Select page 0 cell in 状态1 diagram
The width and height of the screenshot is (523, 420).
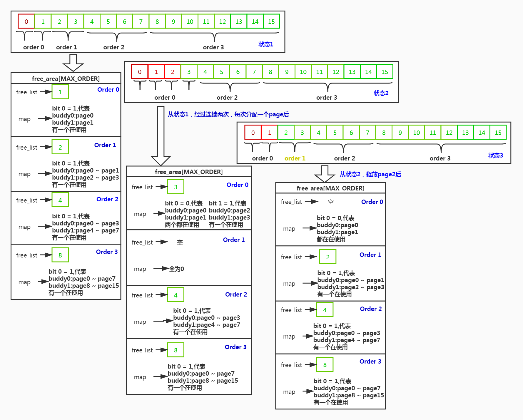click(x=26, y=21)
